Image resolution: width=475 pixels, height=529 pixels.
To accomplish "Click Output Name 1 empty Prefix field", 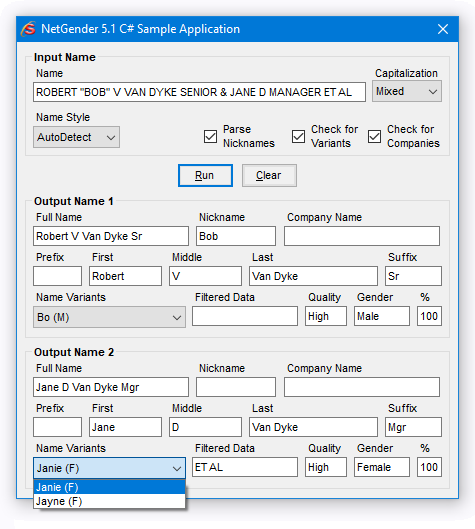I will point(57,276).
